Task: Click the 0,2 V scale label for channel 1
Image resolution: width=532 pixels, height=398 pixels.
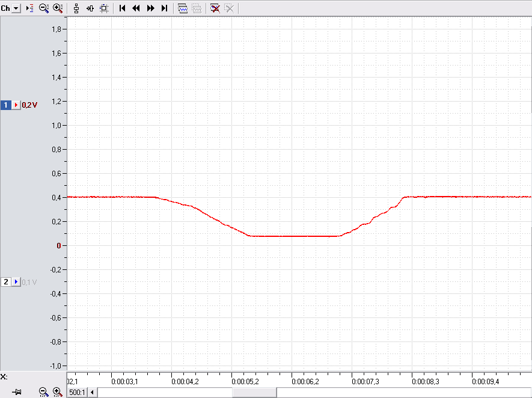Action: click(x=29, y=105)
